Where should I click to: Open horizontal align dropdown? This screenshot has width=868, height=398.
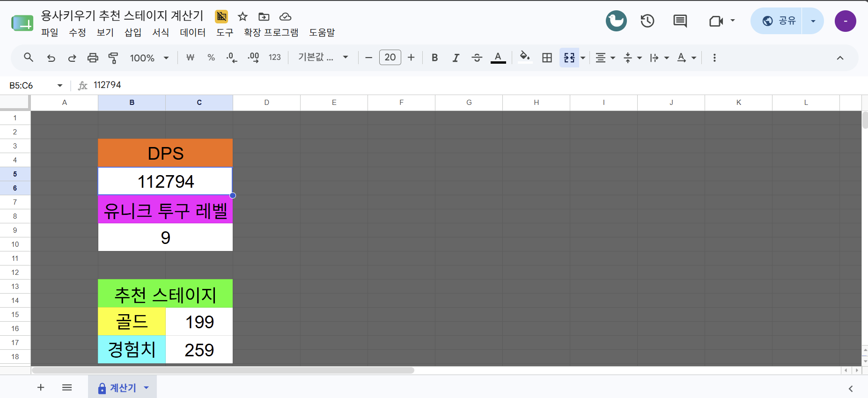[605, 58]
